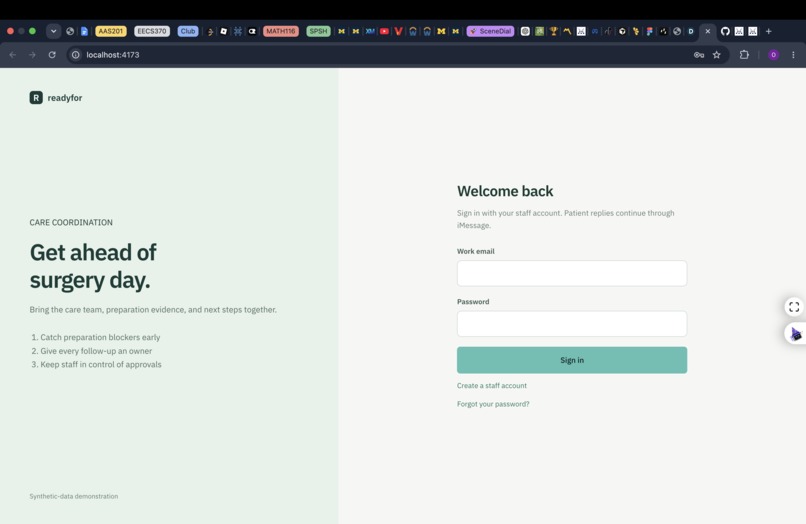
Task: Click the floating fullscreen icon
Action: [794, 307]
